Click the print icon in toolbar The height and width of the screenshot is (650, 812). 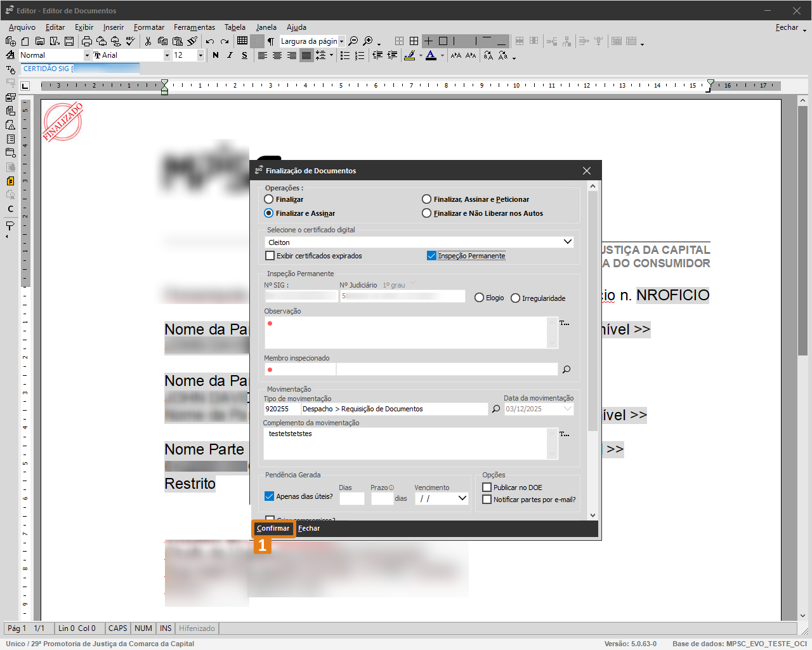pos(87,41)
